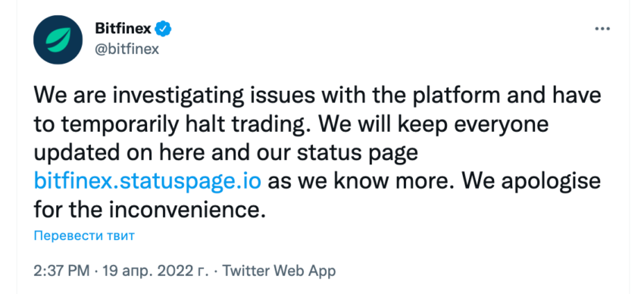This screenshot has width=644, height=294.
Task: Click the words 'with the platform'
Action: (x=414, y=95)
